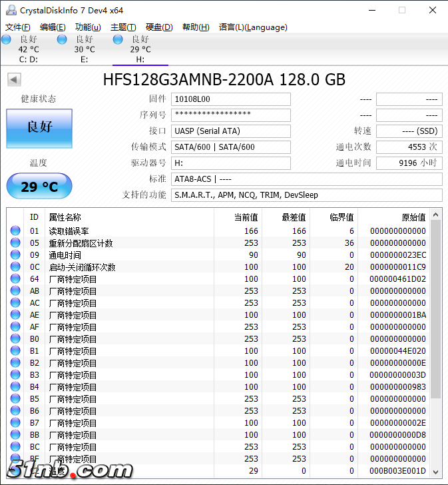The height and width of the screenshot is (485, 448).
Task: Open the 文件(F) menu
Action: (18, 27)
